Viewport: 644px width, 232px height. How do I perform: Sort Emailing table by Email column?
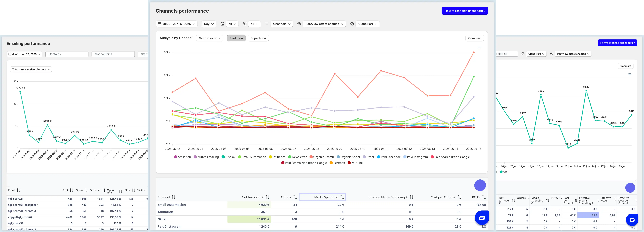18,190
